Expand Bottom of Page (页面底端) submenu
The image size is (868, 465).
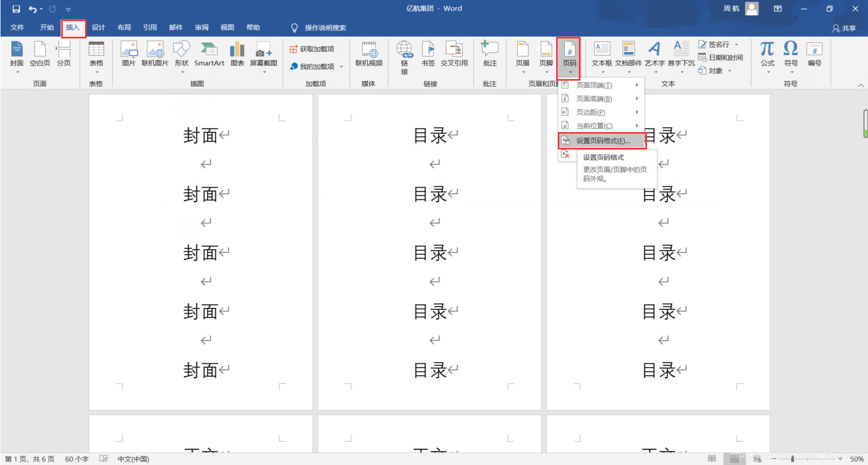tap(601, 99)
